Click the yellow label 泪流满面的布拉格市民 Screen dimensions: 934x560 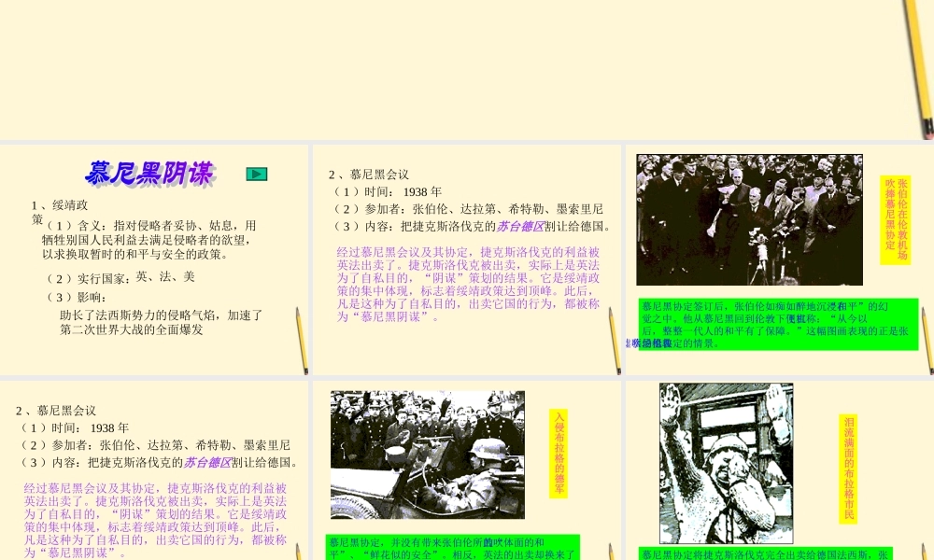click(x=848, y=469)
